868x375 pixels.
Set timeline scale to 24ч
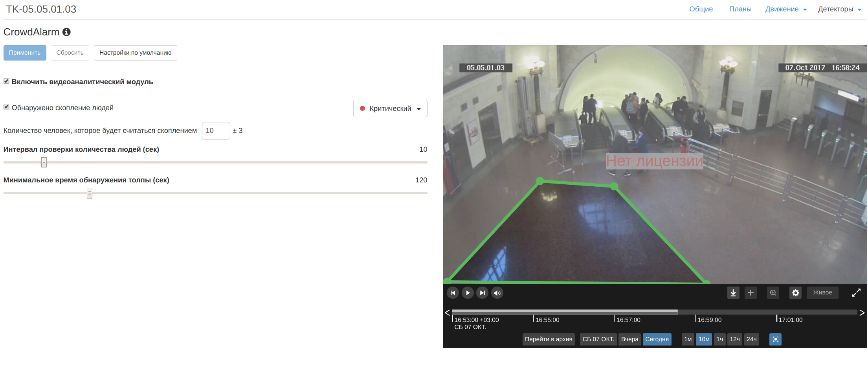[752, 339]
